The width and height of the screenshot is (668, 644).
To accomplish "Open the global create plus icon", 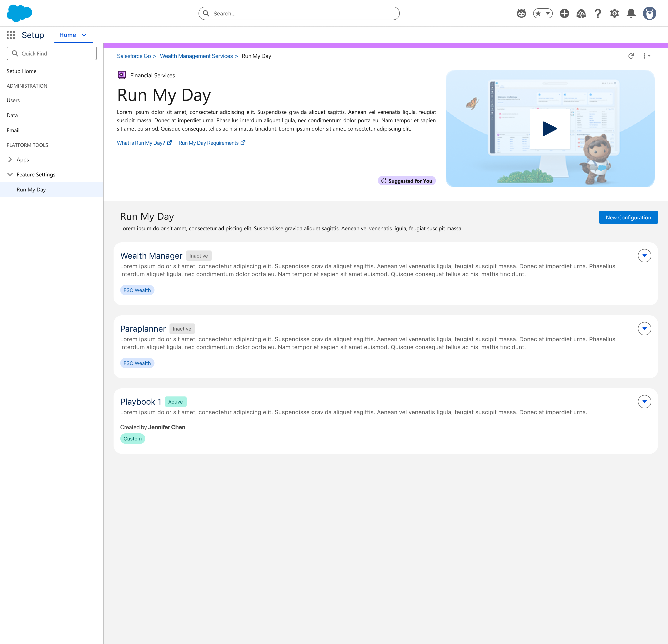I will tap(564, 13).
